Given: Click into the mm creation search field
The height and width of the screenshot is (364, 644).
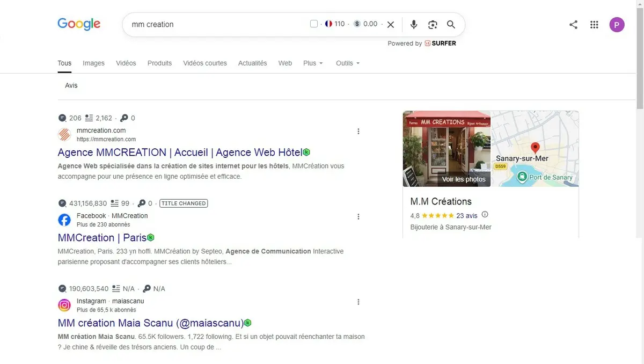Looking at the screenshot, I should pos(215,25).
